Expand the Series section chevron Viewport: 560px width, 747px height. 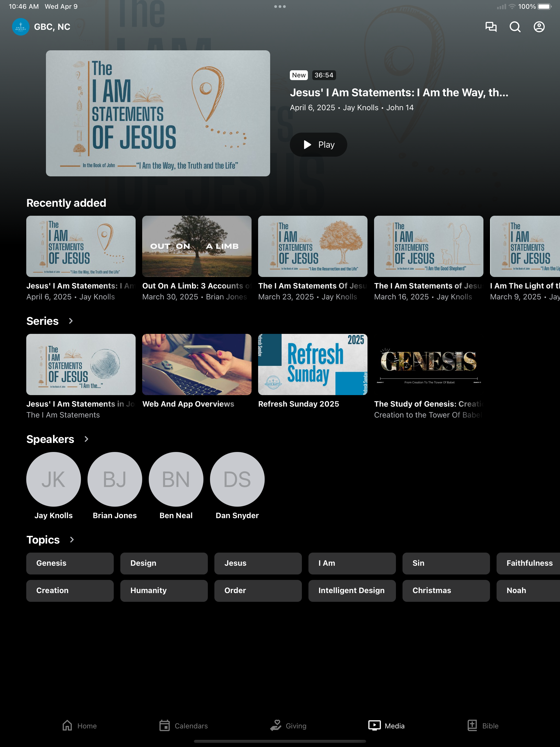pos(71,321)
